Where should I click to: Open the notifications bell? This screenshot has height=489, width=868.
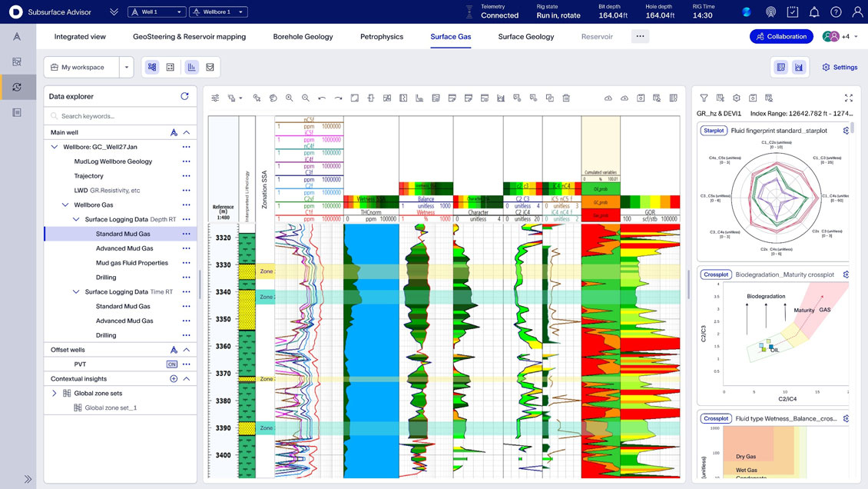[814, 12]
